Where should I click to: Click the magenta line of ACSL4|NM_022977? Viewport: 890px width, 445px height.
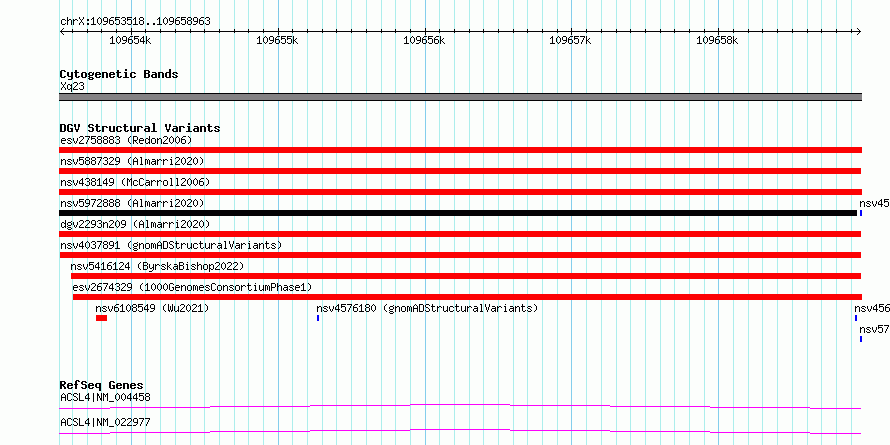(x=460, y=431)
